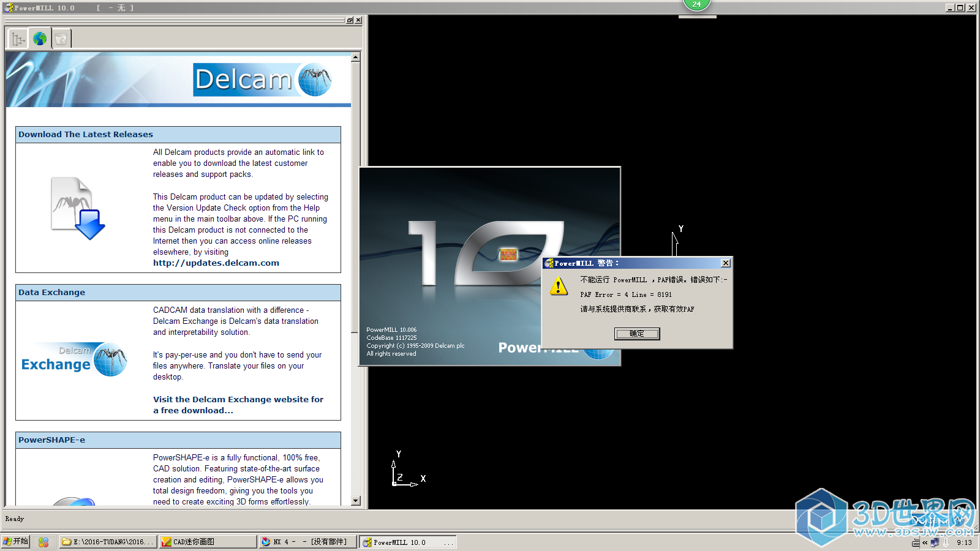This screenshot has width=980, height=551.
Task: Click the browser pane vertical scrollbar thumb
Action: pyautogui.click(x=356, y=196)
